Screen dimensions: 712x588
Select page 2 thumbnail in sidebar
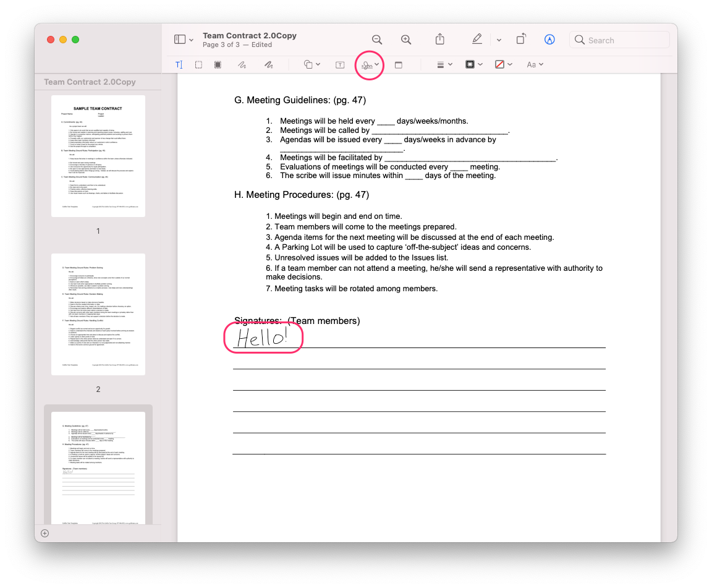point(98,314)
